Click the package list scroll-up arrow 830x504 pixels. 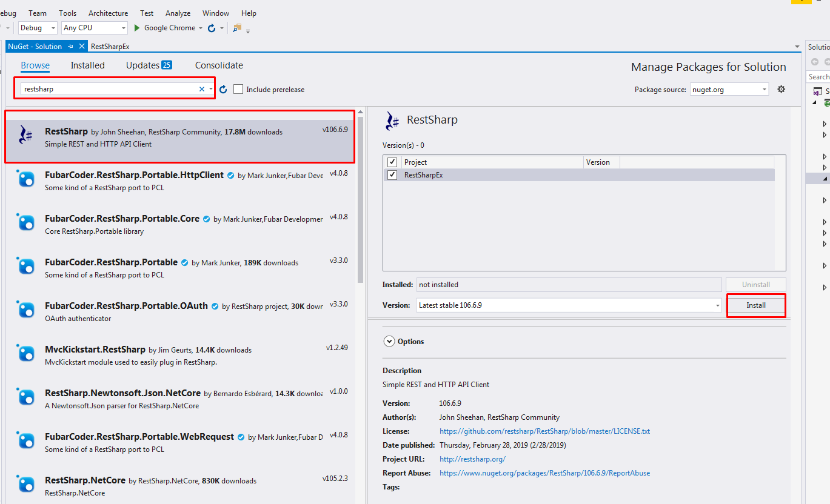pyautogui.click(x=360, y=112)
